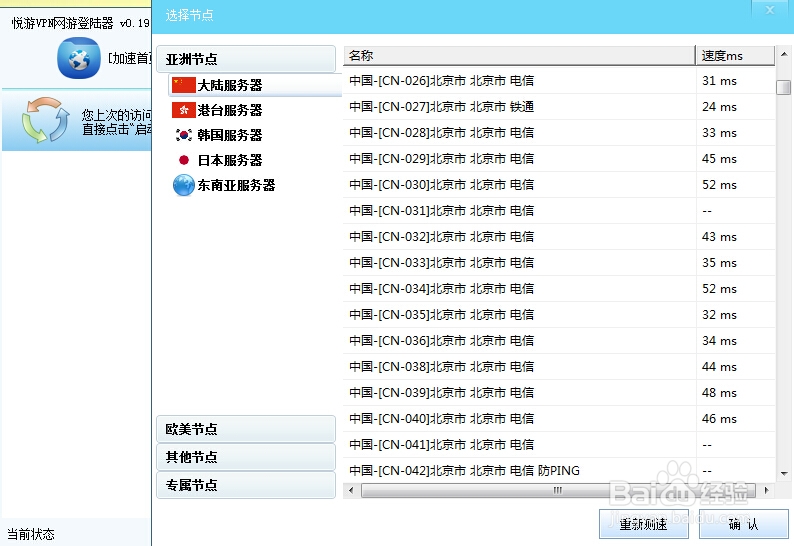
Task: Select node CN-030 北京市 电信
Action: click(x=559, y=185)
